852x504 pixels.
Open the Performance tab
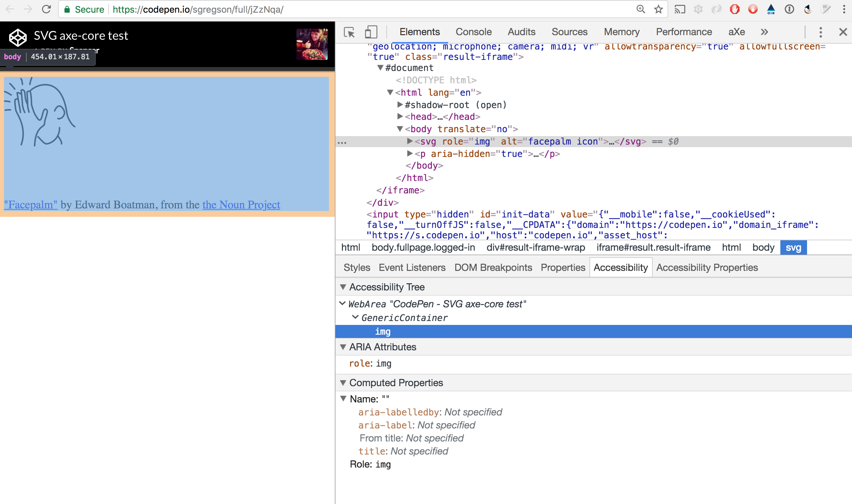684,32
